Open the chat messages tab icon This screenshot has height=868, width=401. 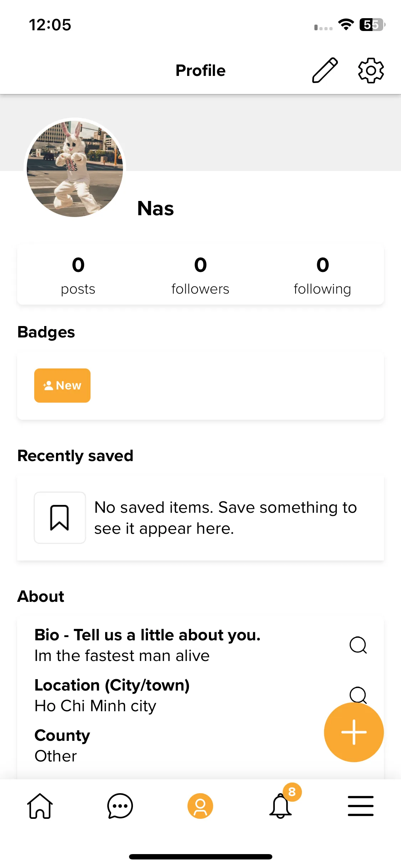tap(120, 806)
